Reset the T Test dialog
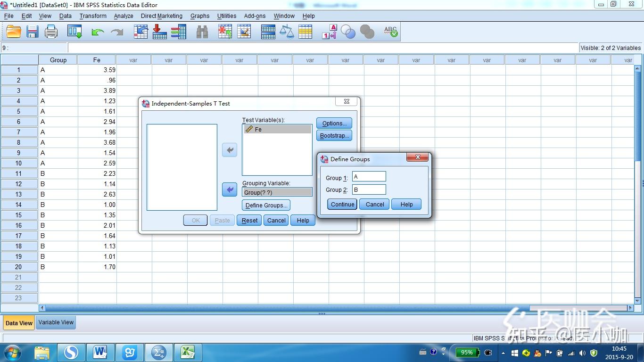The height and width of the screenshot is (362, 644). pyautogui.click(x=249, y=220)
